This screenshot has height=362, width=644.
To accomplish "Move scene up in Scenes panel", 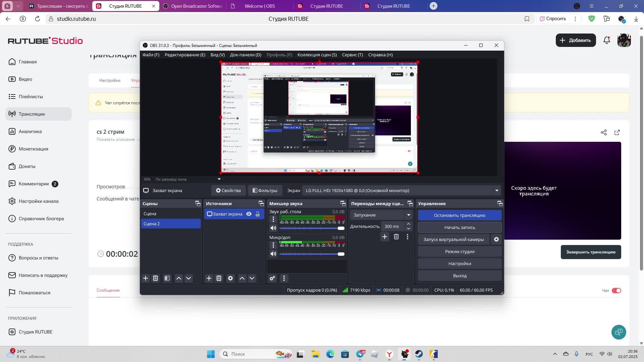I will coord(179,278).
